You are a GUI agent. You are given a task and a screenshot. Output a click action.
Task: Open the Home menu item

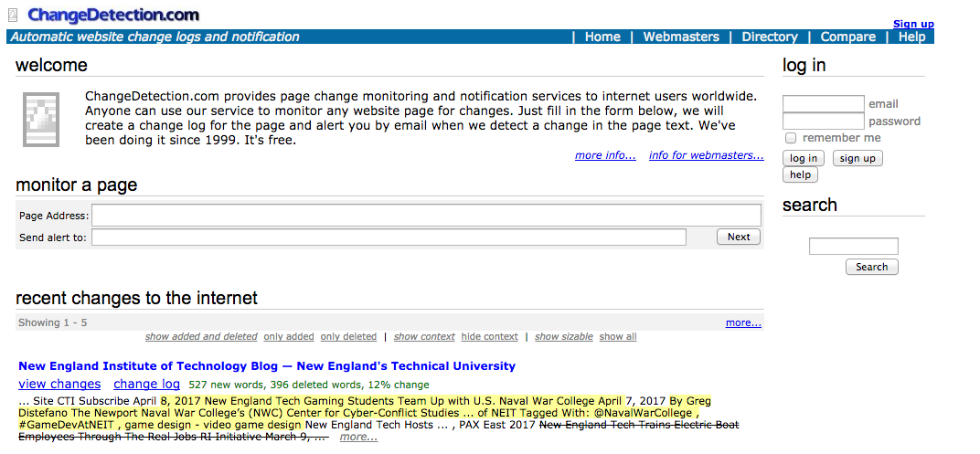[x=602, y=37]
